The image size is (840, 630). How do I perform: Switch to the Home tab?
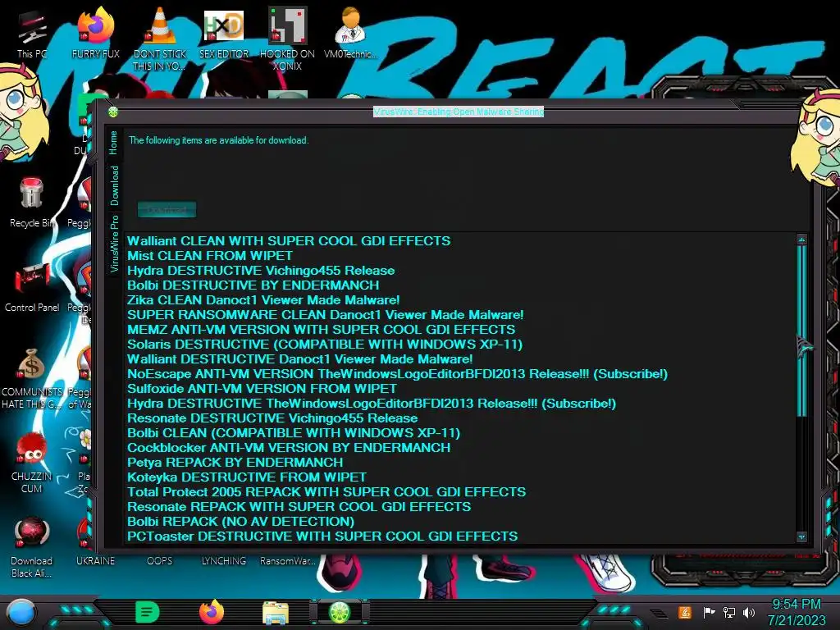click(x=113, y=143)
